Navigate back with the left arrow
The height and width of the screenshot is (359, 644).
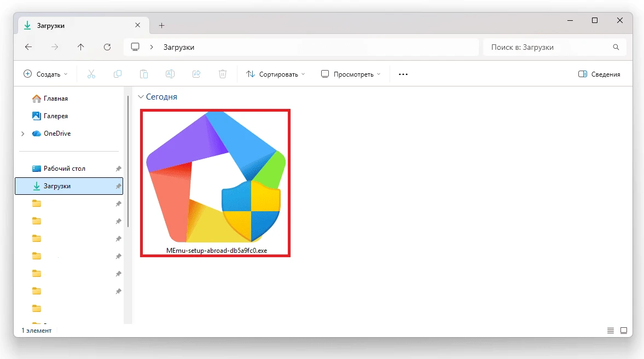[28, 47]
